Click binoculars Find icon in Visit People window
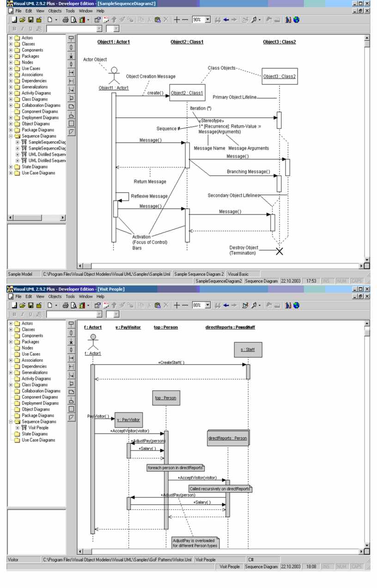 click(217, 305)
